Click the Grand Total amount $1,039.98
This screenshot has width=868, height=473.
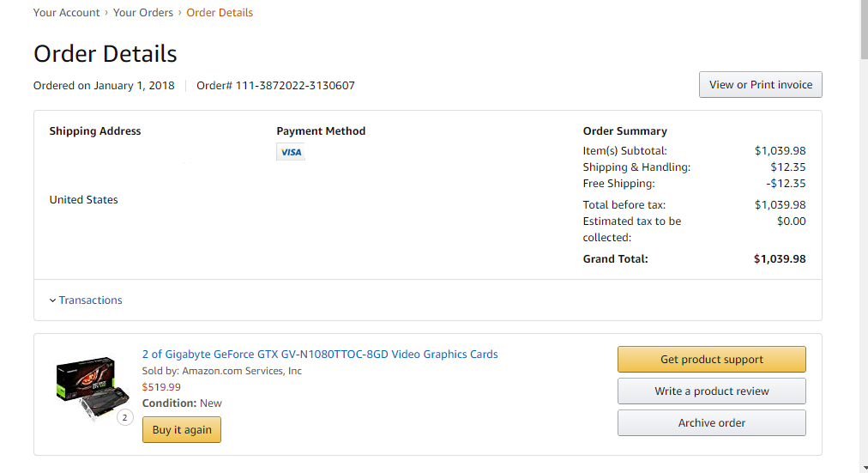click(x=780, y=259)
